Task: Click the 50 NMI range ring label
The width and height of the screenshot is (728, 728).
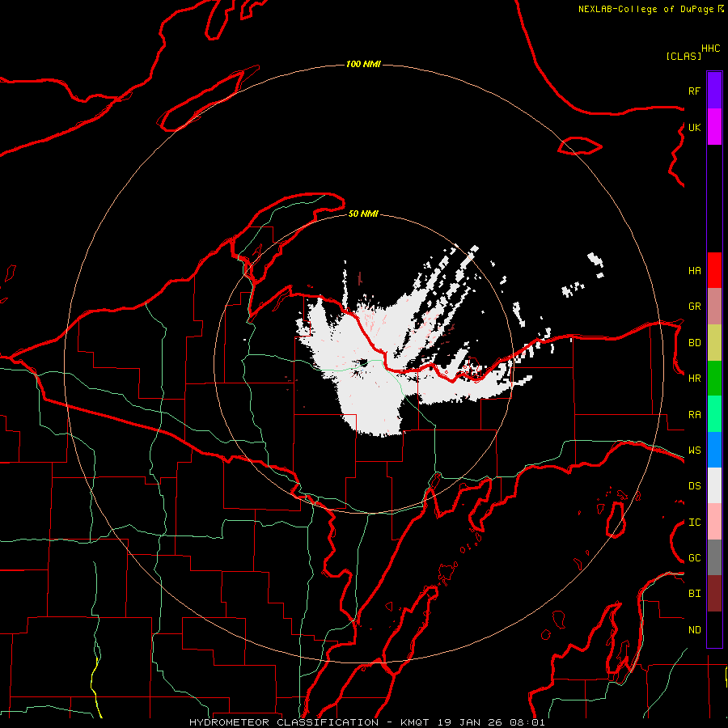Action: click(363, 214)
